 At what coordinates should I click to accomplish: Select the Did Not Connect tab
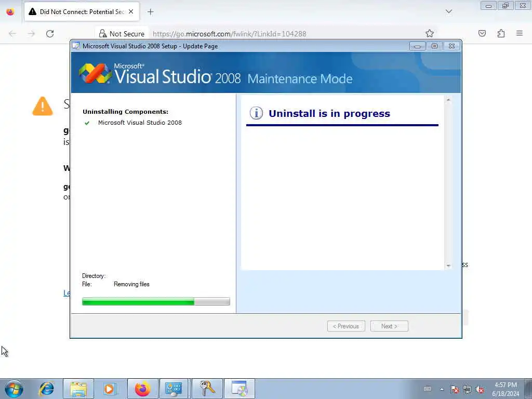pos(82,11)
